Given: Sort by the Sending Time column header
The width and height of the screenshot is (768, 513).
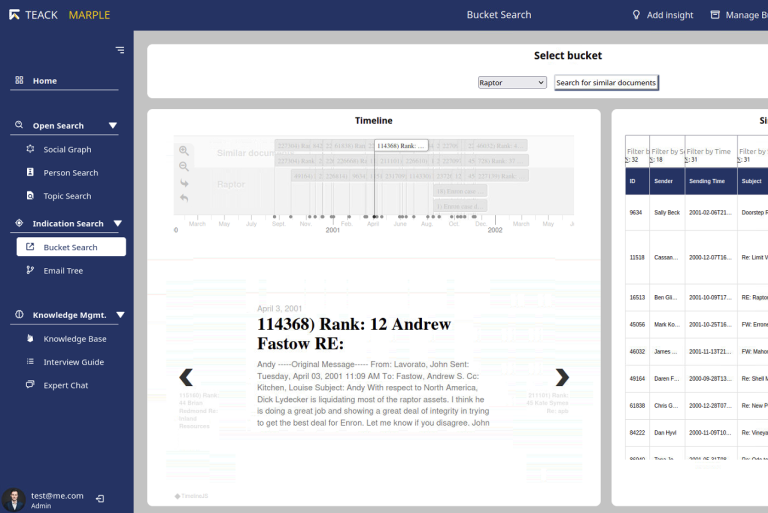Looking at the screenshot, I should tap(711, 181).
